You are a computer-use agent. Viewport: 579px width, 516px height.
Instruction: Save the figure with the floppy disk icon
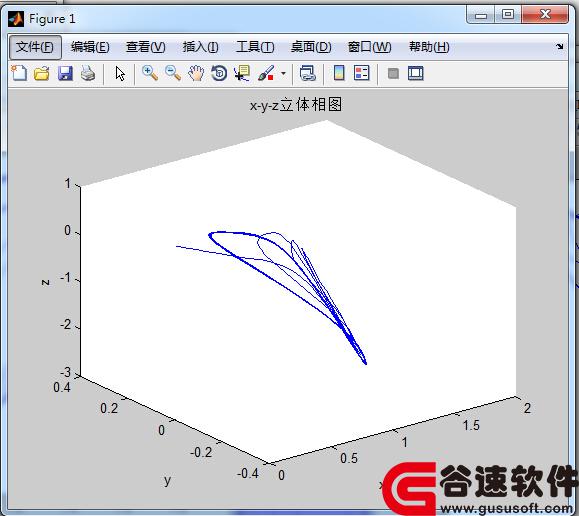tap(65, 73)
